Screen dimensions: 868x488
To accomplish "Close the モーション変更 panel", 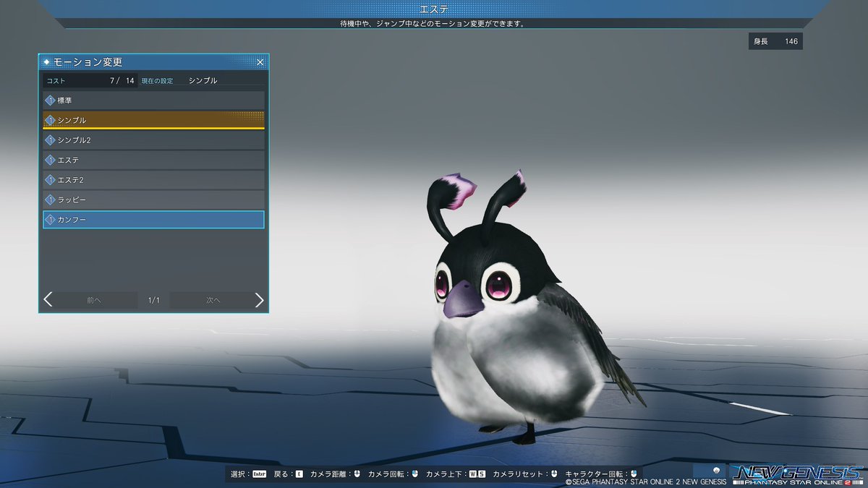I will 260,63.
